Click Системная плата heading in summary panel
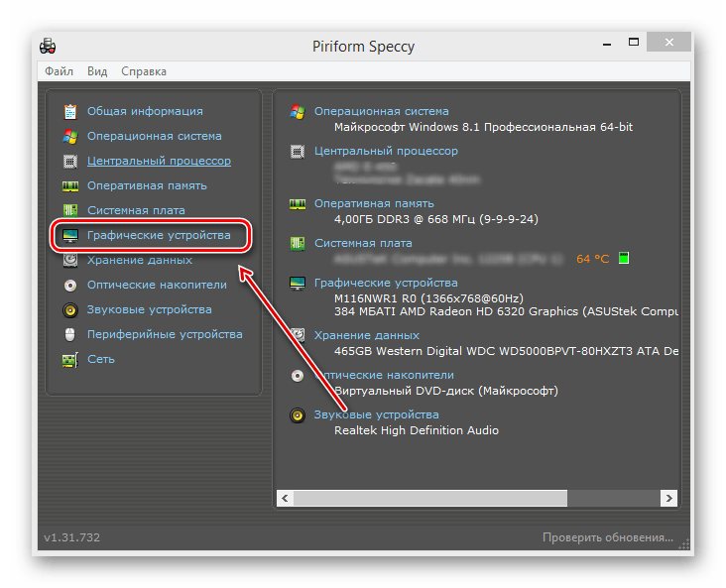The width and height of the screenshot is (726, 588). (363, 243)
